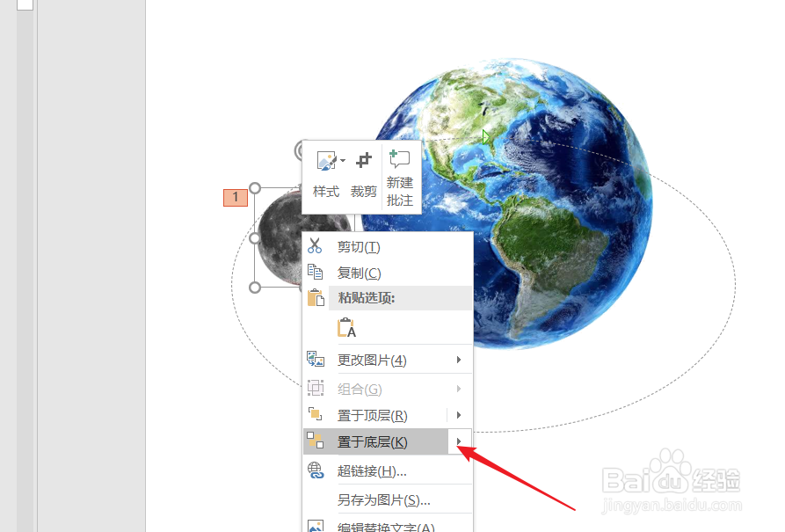Click the copy pages icon
785x532 pixels.
click(315, 272)
